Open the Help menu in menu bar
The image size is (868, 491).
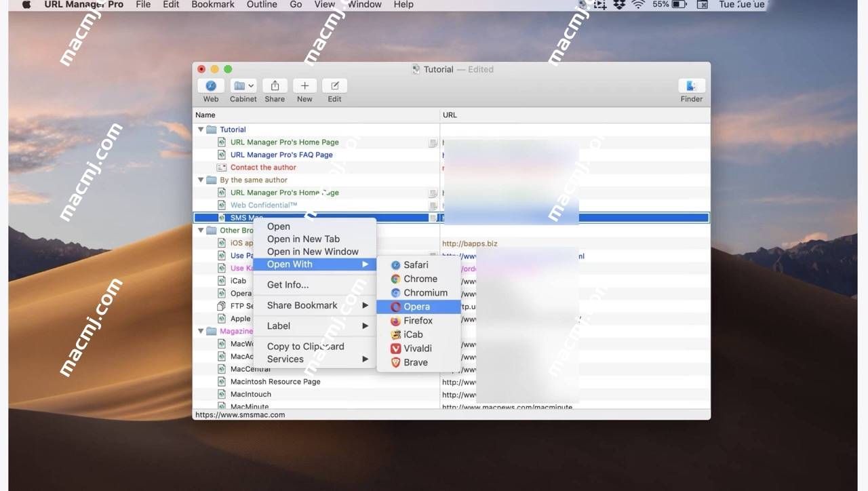point(403,5)
